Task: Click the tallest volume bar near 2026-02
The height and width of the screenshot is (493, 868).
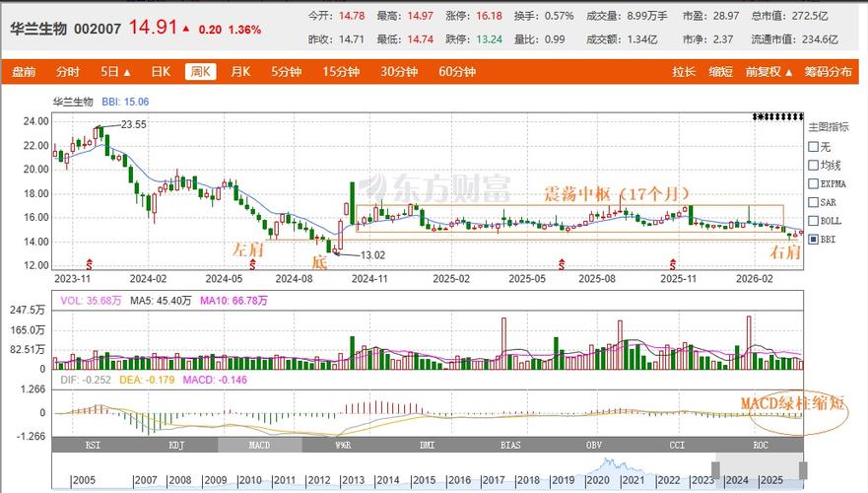Action: pos(749,342)
